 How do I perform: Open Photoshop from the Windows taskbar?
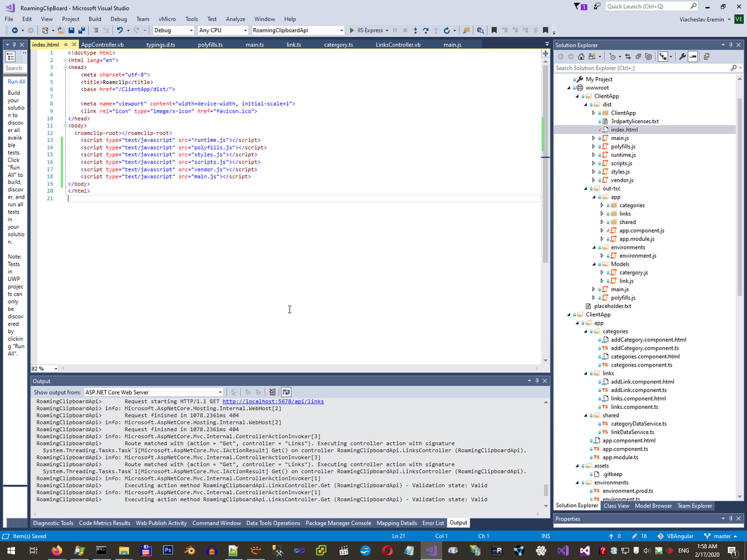tap(167, 550)
